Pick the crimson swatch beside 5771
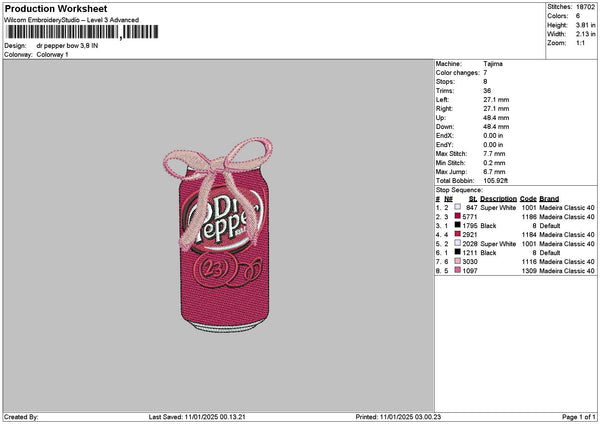Image resolution: width=600 pixels, height=424 pixels. [x=457, y=216]
